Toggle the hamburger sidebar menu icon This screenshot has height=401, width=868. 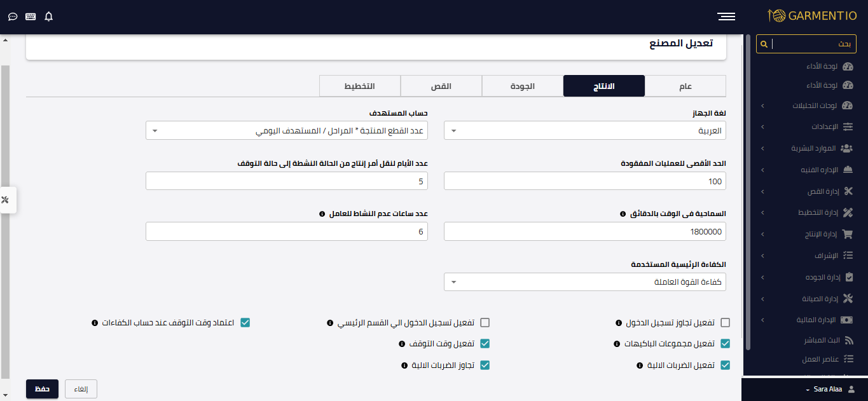pos(726,17)
